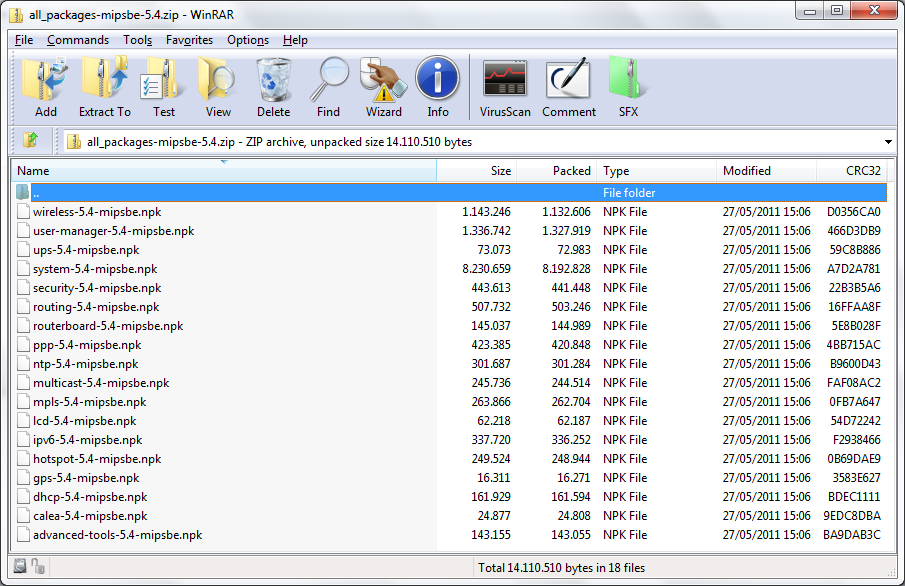Viewport: 905px width, 586px height.
Task: Select routerboard-5.4-mipsbe.npk file
Action: [108, 326]
